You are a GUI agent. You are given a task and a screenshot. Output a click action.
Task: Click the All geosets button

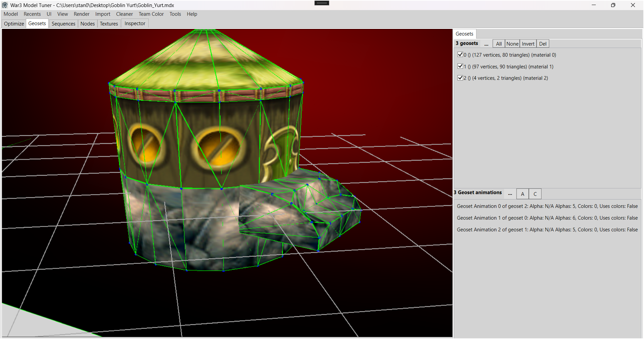click(499, 44)
